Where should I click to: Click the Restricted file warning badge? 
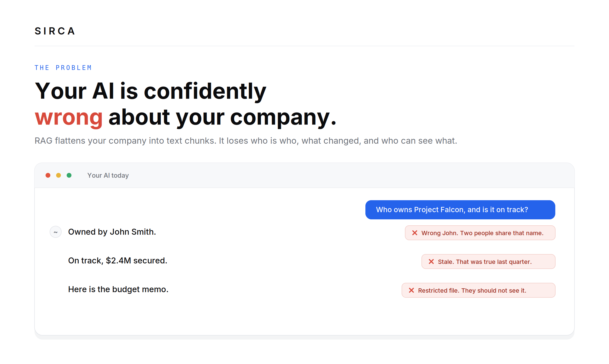coord(478,290)
